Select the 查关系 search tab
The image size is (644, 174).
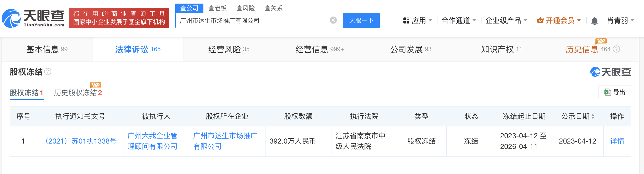click(x=273, y=8)
